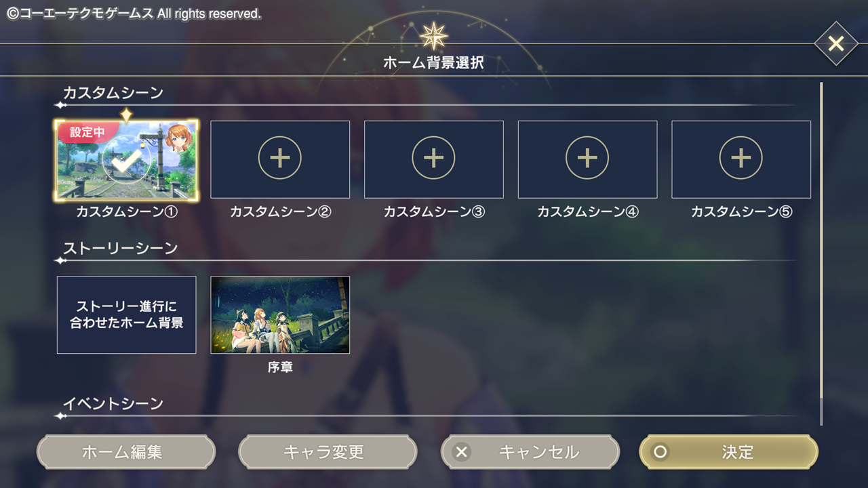Jump to the イベントシーン section header
This screenshot has height=488, width=868.
coord(113,404)
